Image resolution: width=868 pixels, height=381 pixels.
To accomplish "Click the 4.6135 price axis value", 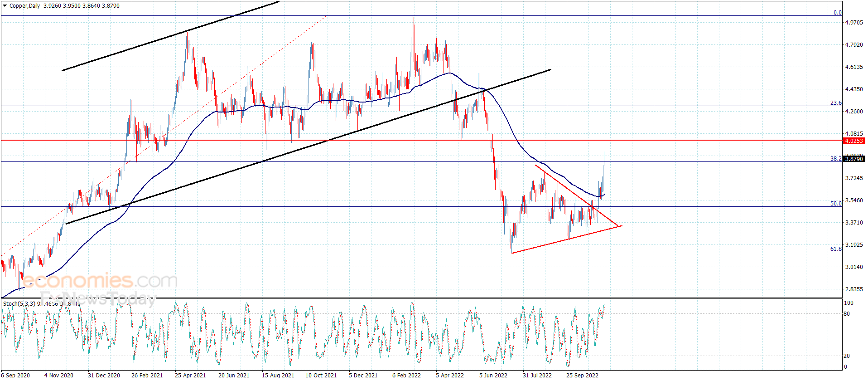I will coord(854,67).
